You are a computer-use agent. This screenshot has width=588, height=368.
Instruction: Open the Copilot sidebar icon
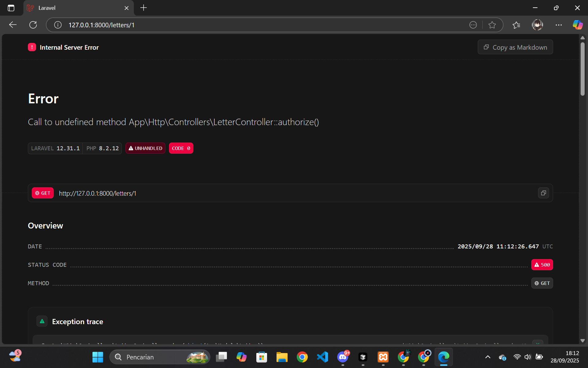578,25
